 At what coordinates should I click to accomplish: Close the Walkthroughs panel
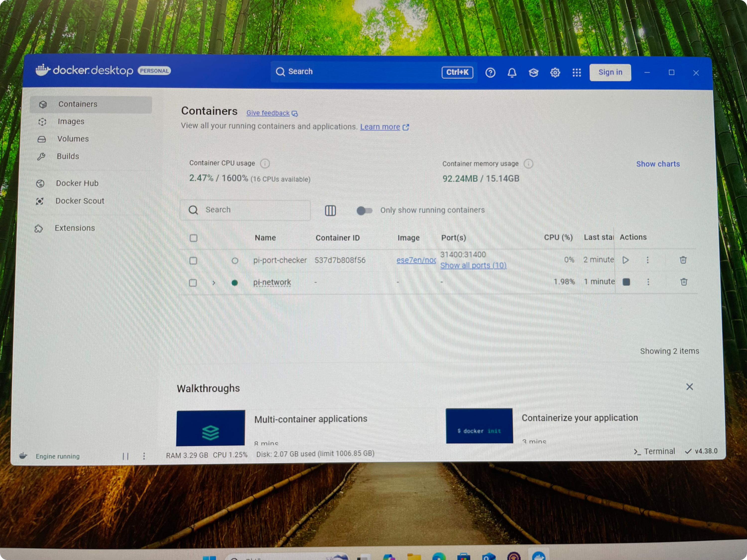point(689,387)
